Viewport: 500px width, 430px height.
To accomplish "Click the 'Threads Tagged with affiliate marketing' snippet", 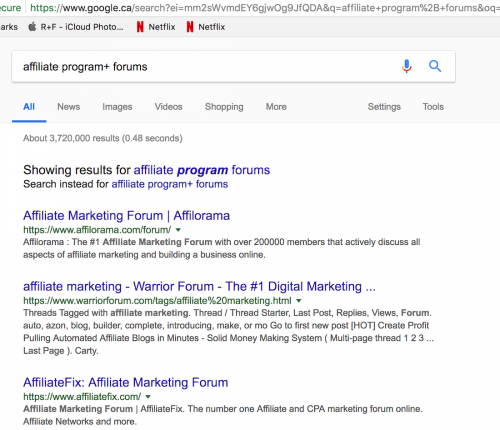I will (228, 332).
